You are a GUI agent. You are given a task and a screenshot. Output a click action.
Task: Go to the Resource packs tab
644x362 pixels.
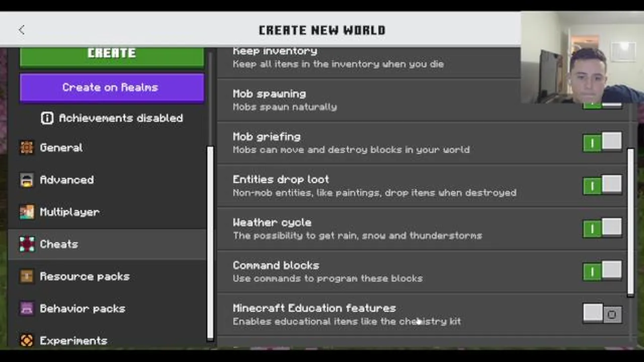(107, 276)
